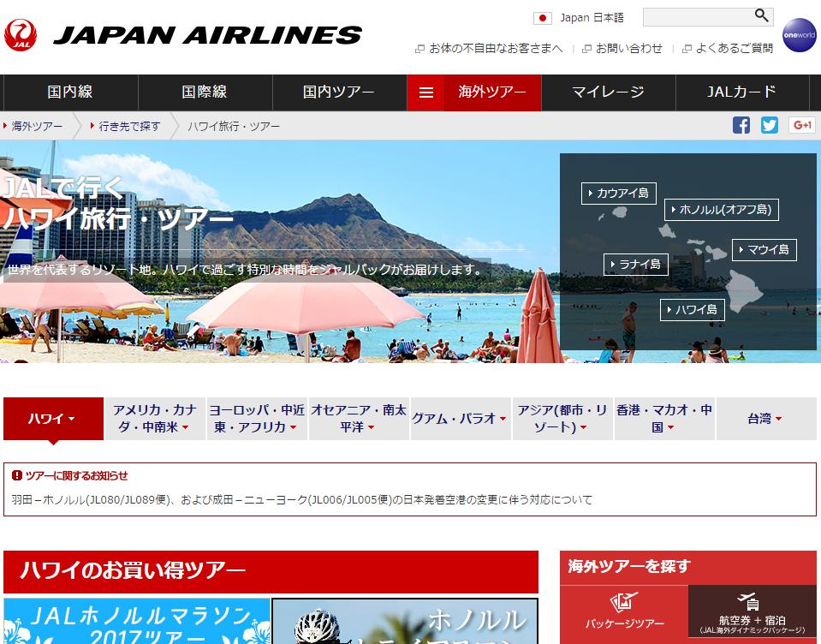Click the ハワイのお買い得ツアー heading
The width and height of the screenshot is (821, 644).
(x=133, y=570)
